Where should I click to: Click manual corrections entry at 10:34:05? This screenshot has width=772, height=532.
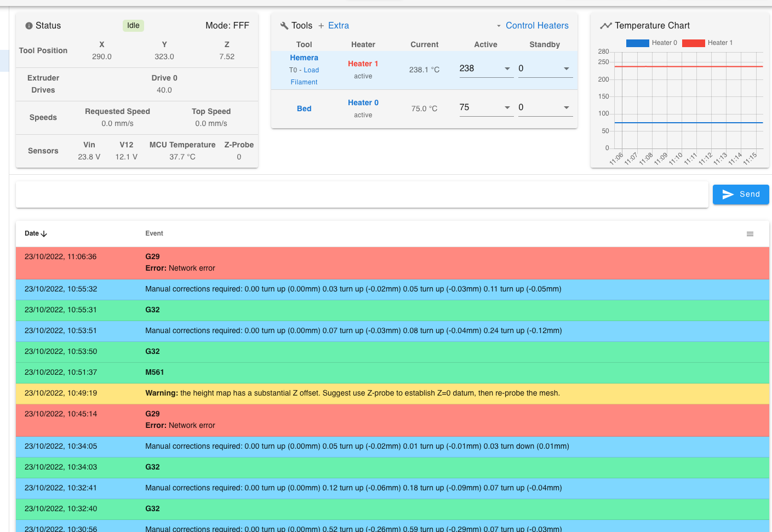point(392,447)
